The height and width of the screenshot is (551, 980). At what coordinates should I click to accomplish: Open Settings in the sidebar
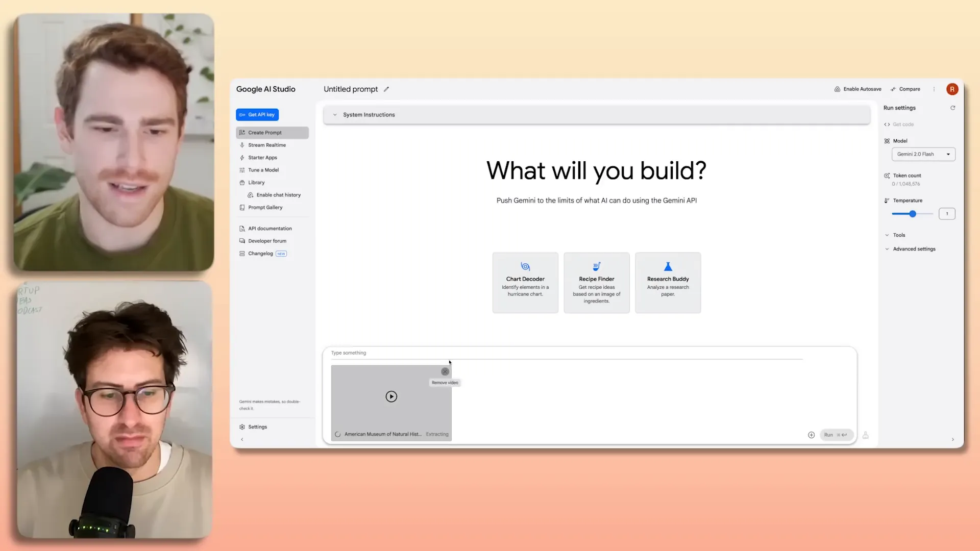point(257,427)
